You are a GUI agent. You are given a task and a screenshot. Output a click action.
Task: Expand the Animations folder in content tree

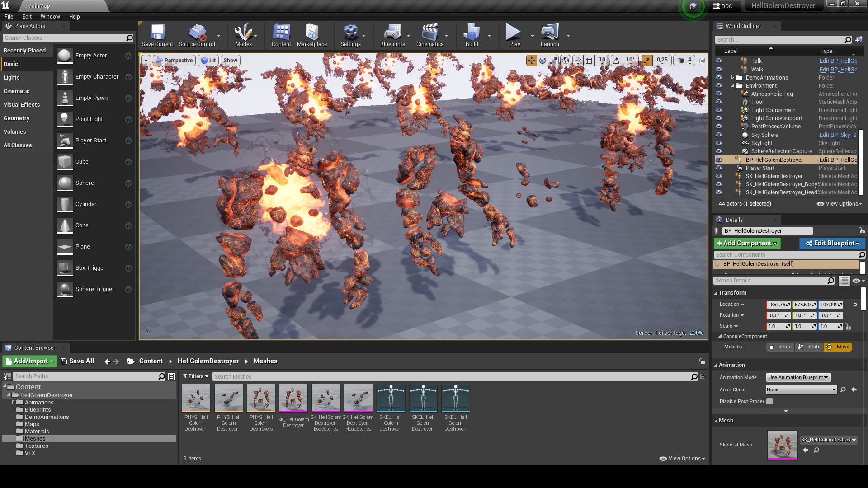(13, 402)
